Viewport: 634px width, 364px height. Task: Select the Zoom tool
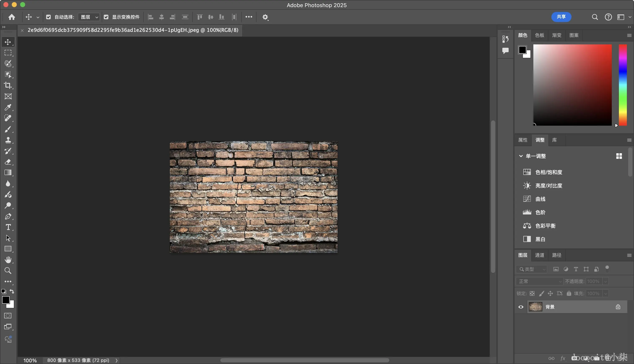pos(8,271)
